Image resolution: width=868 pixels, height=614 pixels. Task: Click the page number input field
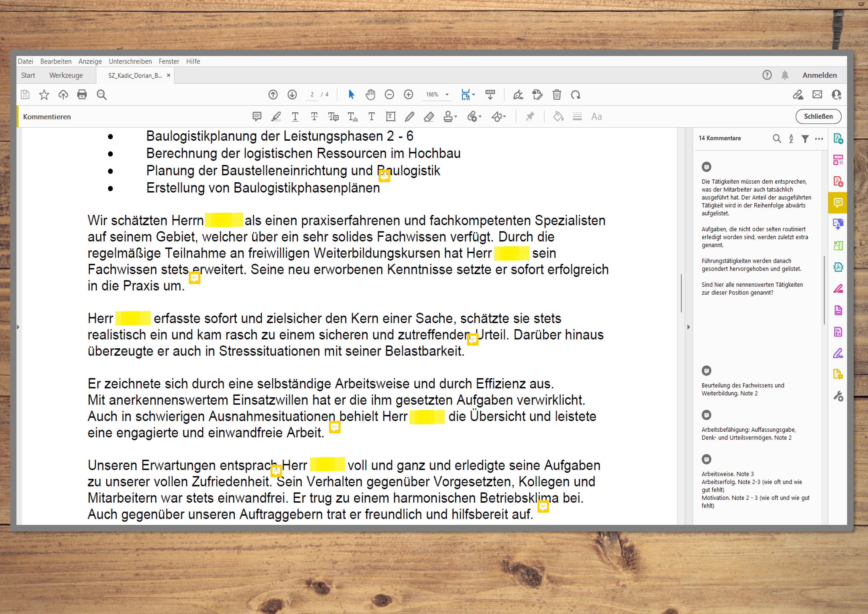coord(312,94)
